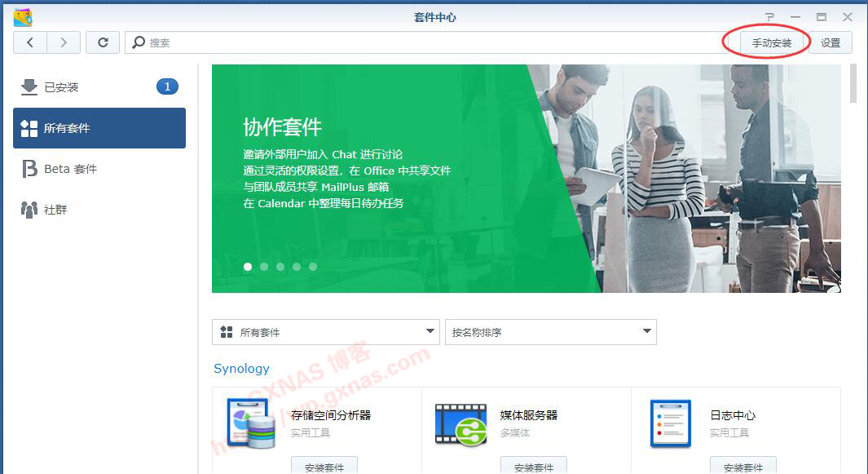Click the 搜索 search input field
868x474 pixels.
(424, 42)
